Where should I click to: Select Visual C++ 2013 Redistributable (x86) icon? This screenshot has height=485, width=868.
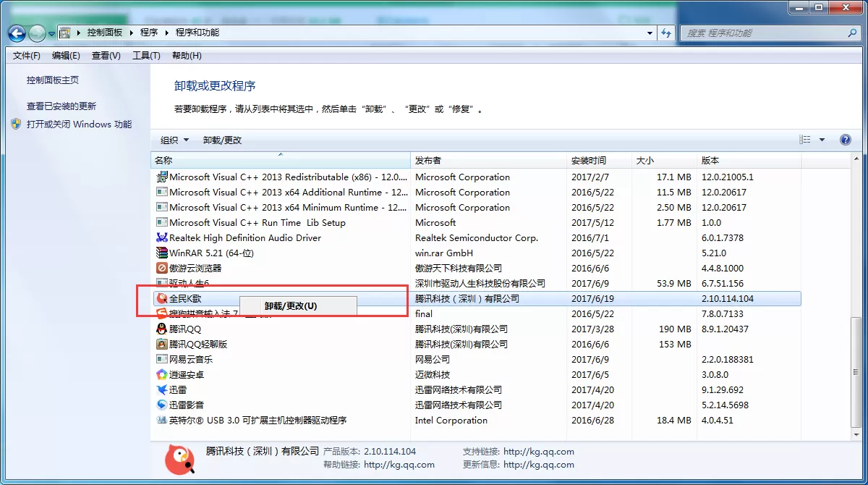162,177
